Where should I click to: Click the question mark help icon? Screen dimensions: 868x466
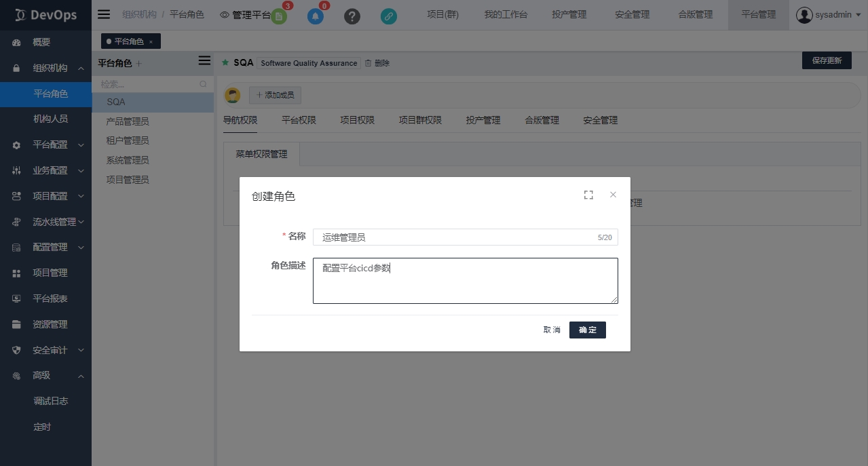(352, 17)
